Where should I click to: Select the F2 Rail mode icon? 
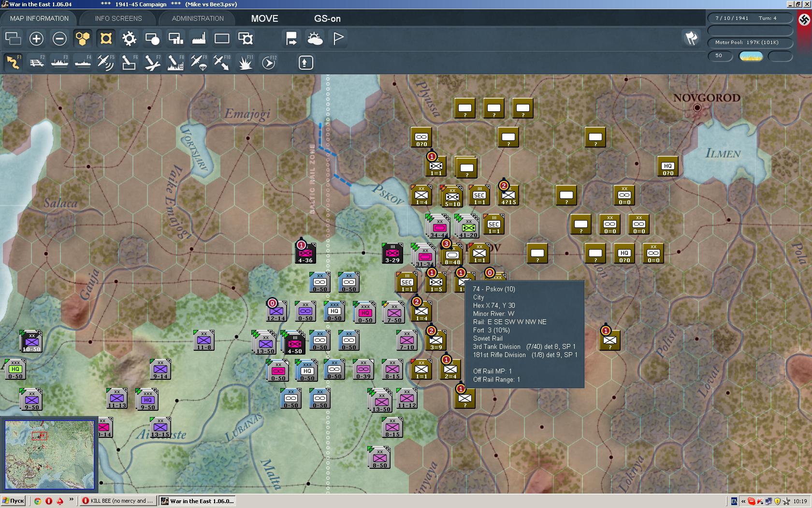pos(36,62)
